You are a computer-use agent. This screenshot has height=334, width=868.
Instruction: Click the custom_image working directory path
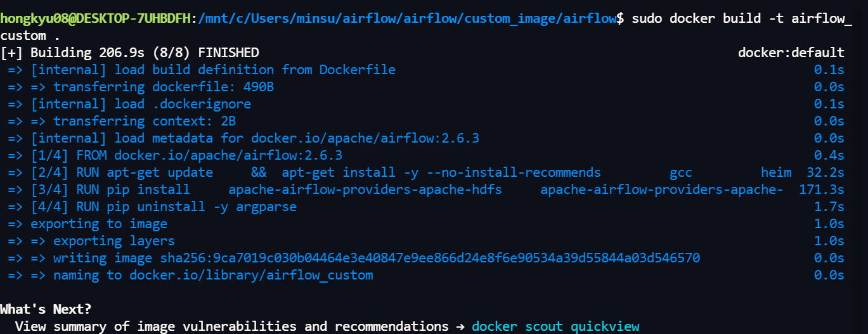click(x=407, y=18)
